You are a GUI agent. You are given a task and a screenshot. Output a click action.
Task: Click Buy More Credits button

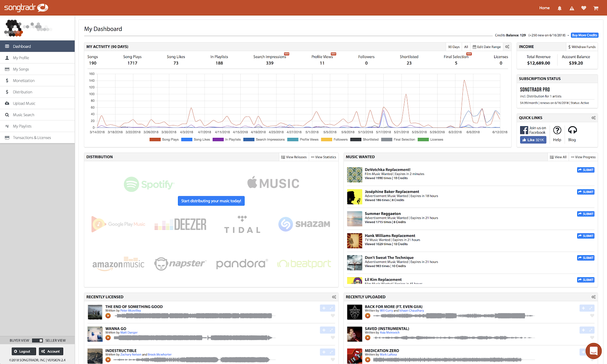[x=585, y=35]
